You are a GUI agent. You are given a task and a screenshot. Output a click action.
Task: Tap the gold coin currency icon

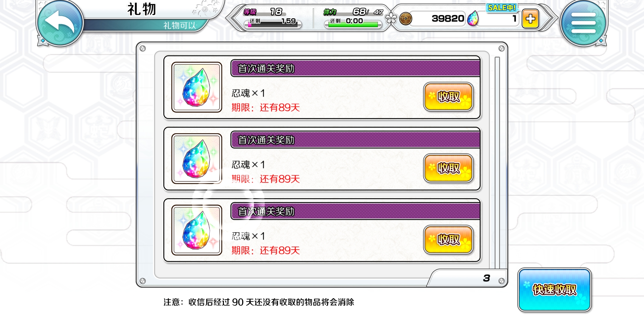405,19
